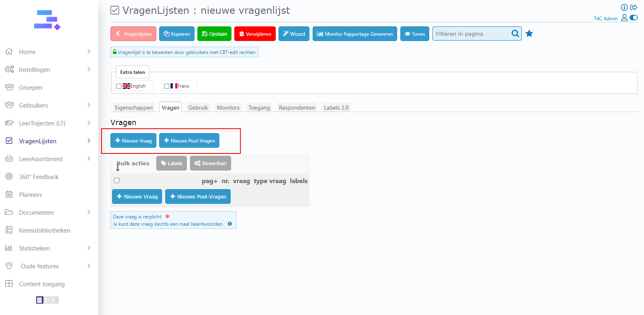The image size is (644, 315).
Task: Click the logout arrow icon
Action: tap(633, 7)
